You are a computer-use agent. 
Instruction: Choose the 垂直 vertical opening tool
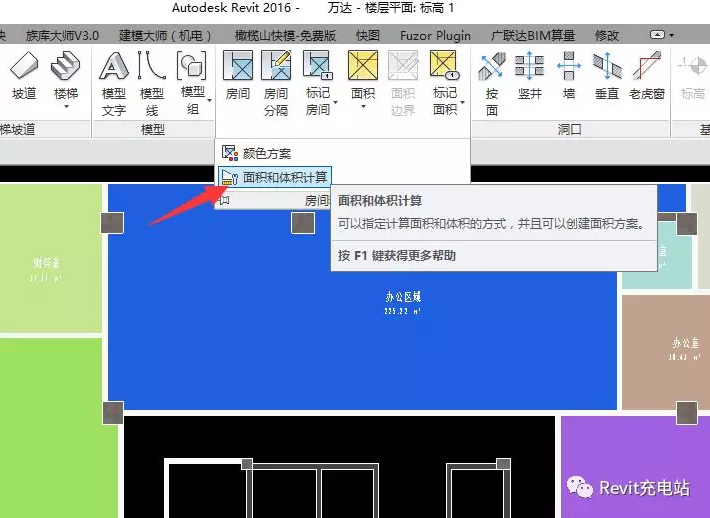point(607,76)
